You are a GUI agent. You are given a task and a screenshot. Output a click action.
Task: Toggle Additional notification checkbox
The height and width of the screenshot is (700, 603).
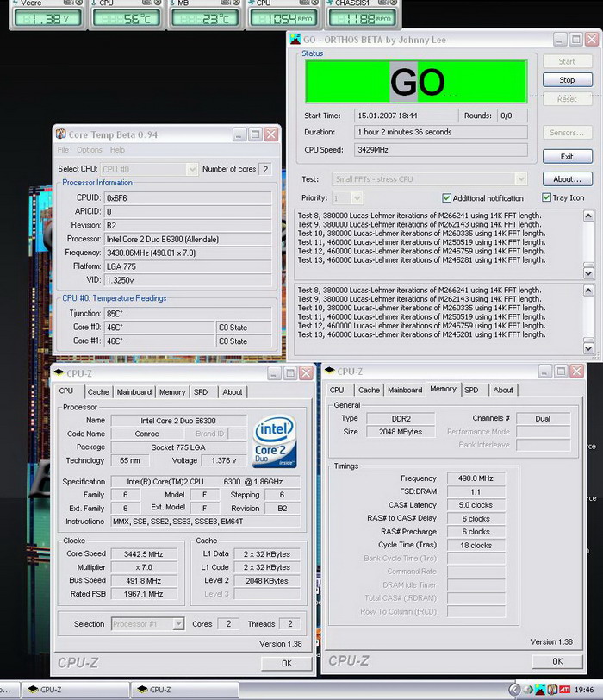(x=446, y=197)
